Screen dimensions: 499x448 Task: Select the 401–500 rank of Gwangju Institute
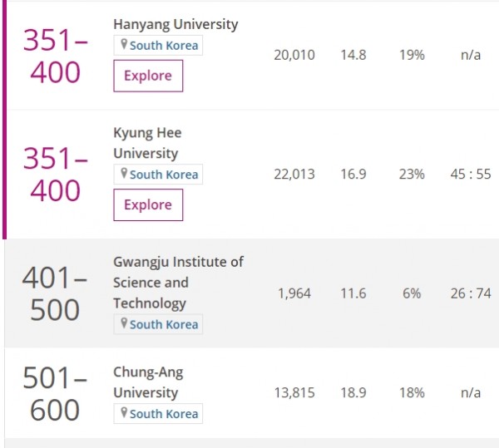(55, 293)
